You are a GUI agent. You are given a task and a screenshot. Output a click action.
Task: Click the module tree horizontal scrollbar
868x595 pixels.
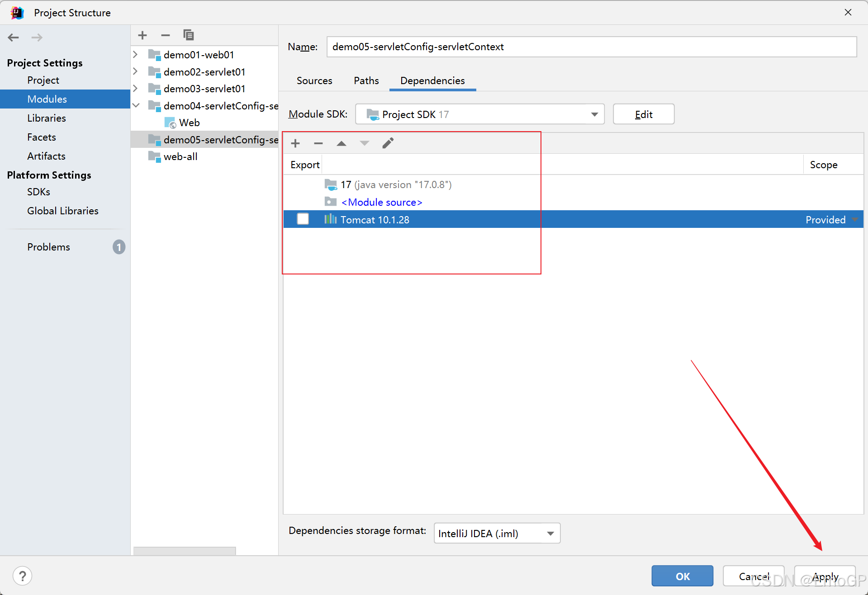pyautogui.click(x=185, y=551)
